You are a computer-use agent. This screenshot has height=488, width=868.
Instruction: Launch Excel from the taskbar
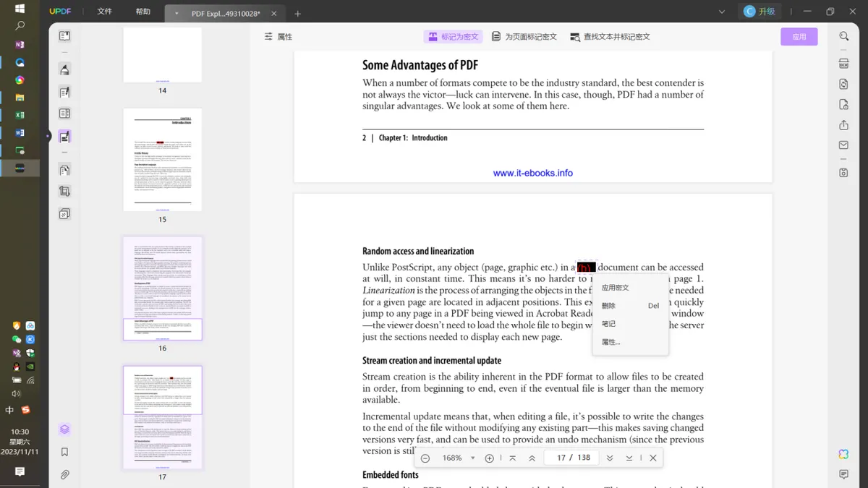pos(20,115)
